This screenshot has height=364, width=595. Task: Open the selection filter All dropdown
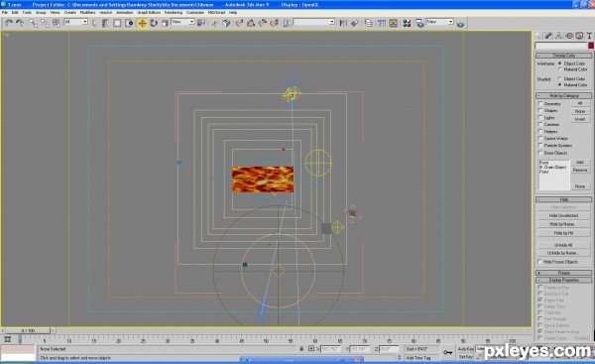pos(76,22)
